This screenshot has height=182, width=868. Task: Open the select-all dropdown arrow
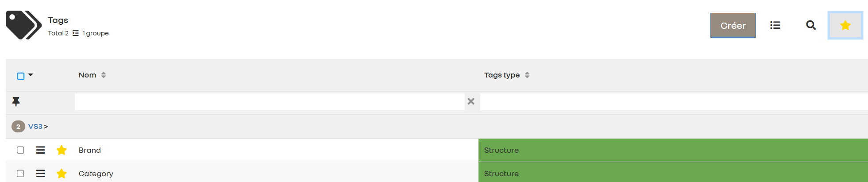[x=31, y=75]
